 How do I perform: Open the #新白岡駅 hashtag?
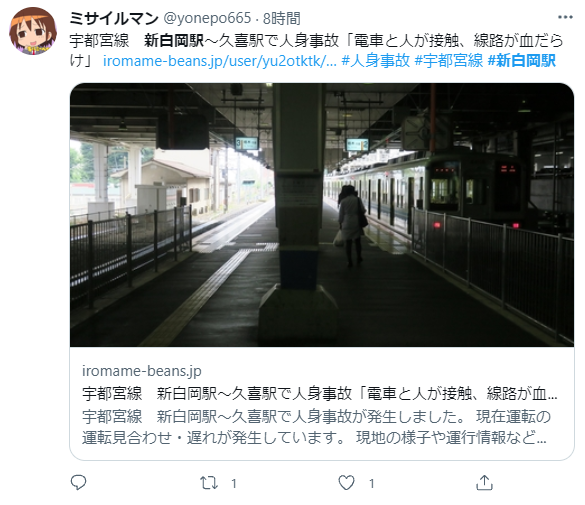pyautogui.click(x=522, y=61)
